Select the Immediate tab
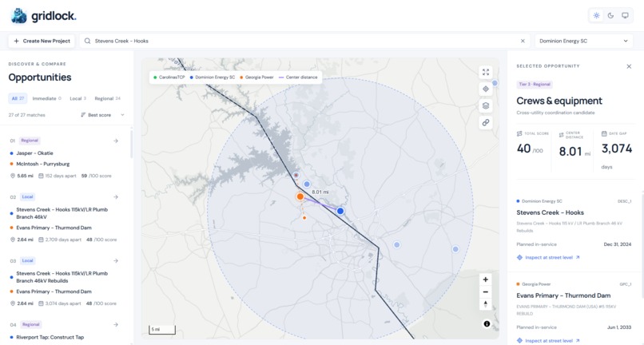The height and width of the screenshot is (345, 644). (x=47, y=98)
